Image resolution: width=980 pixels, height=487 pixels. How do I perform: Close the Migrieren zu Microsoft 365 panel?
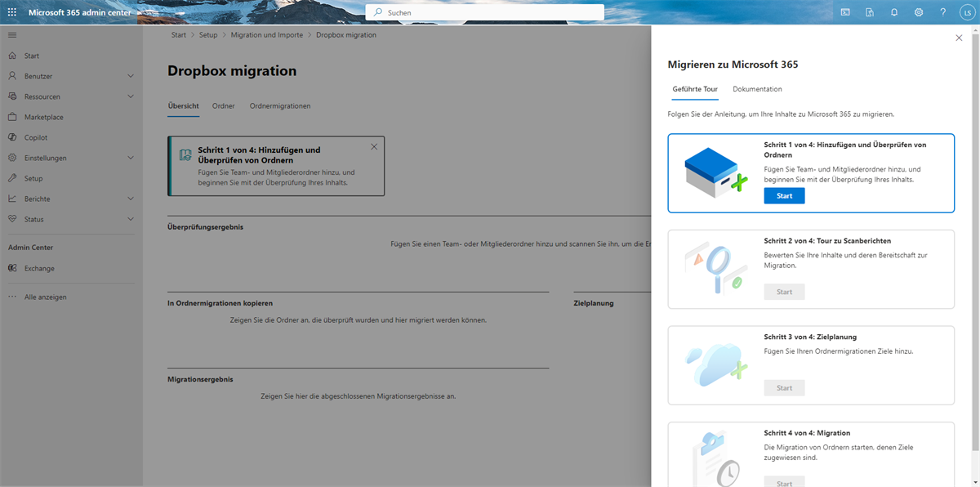point(959,38)
